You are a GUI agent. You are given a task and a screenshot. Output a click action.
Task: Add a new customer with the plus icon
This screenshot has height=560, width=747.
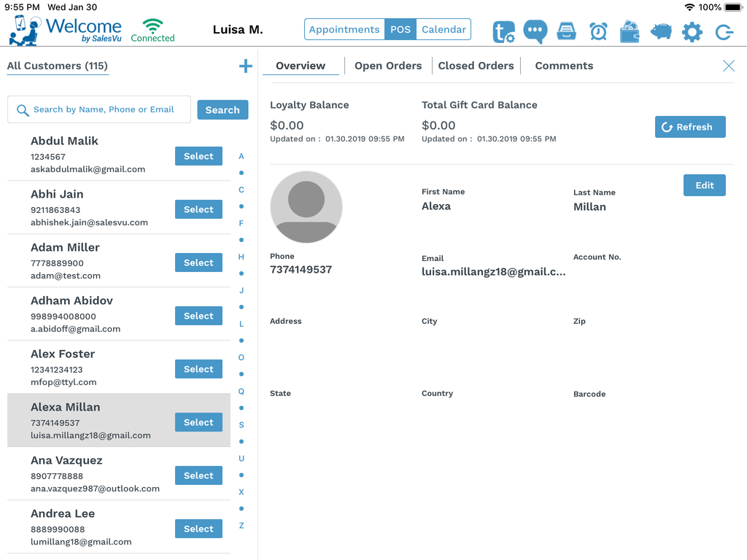[x=245, y=66]
